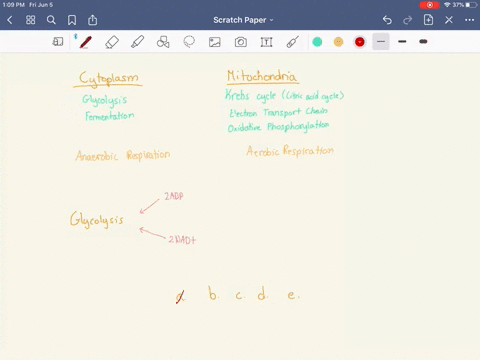Select the red Pen tool
This screenshot has height=360, width=480.
85,42
